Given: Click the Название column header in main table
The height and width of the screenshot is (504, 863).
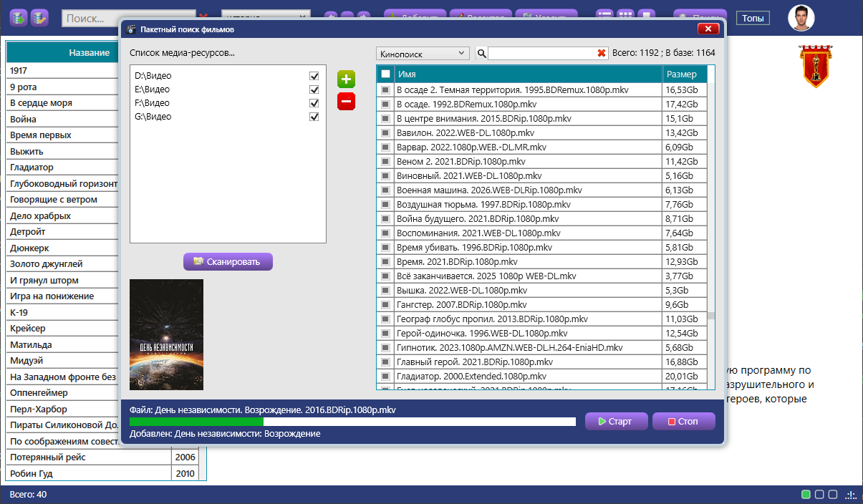Looking at the screenshot, I should (89, 53).
